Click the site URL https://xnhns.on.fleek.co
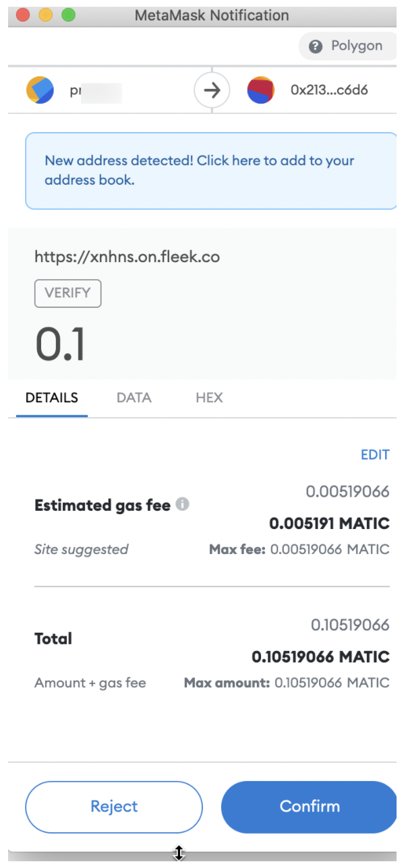 (127, 257)
